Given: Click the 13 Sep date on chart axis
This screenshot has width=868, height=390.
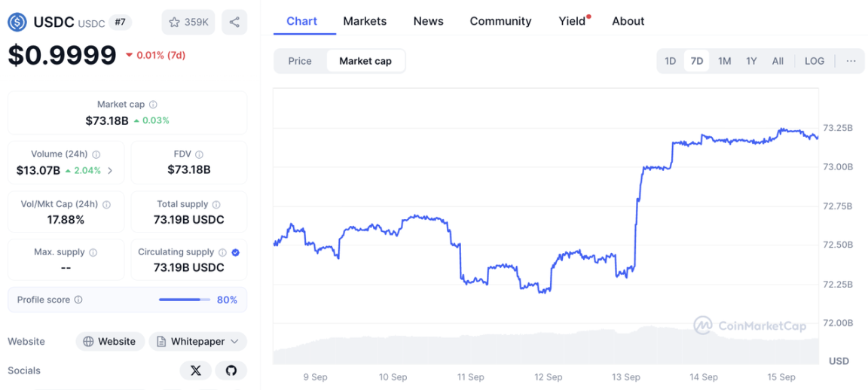Looking at the screenshot, I should coord(626,377).
